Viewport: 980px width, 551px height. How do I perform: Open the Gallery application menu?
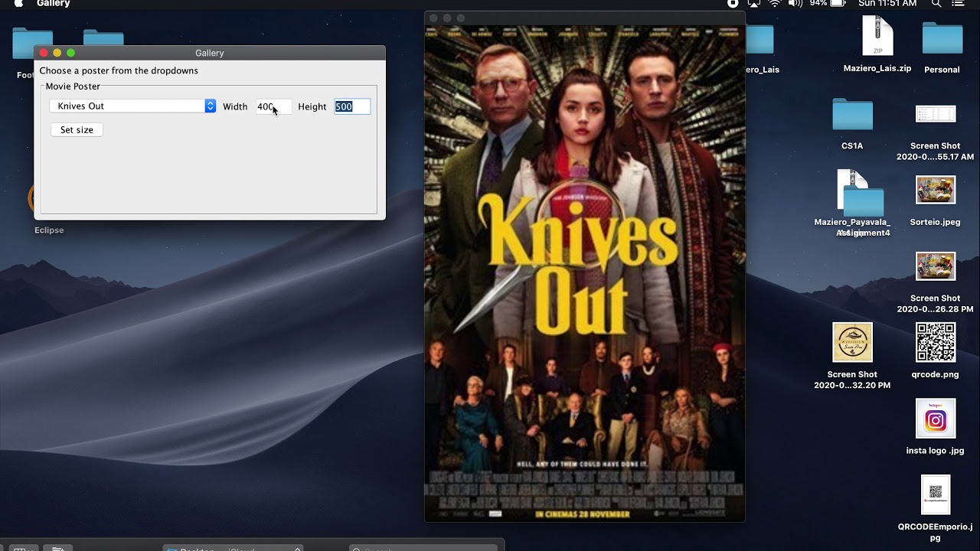[54, 4]
